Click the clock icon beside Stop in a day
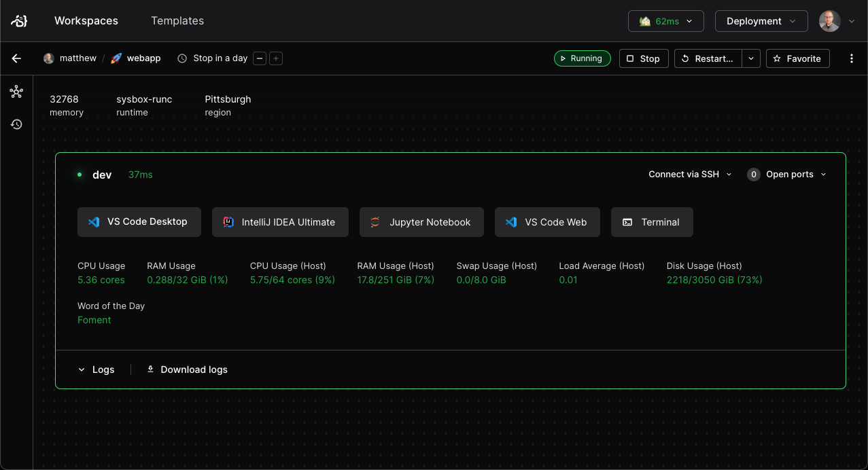 point(181,58)
